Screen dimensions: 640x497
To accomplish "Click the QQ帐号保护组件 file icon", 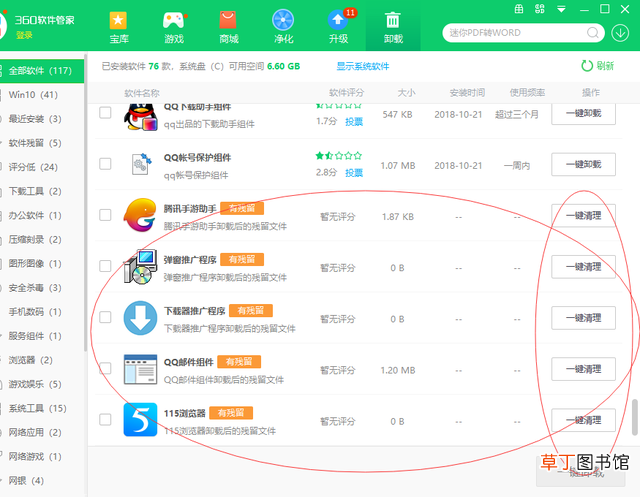I will coord(141,164).
